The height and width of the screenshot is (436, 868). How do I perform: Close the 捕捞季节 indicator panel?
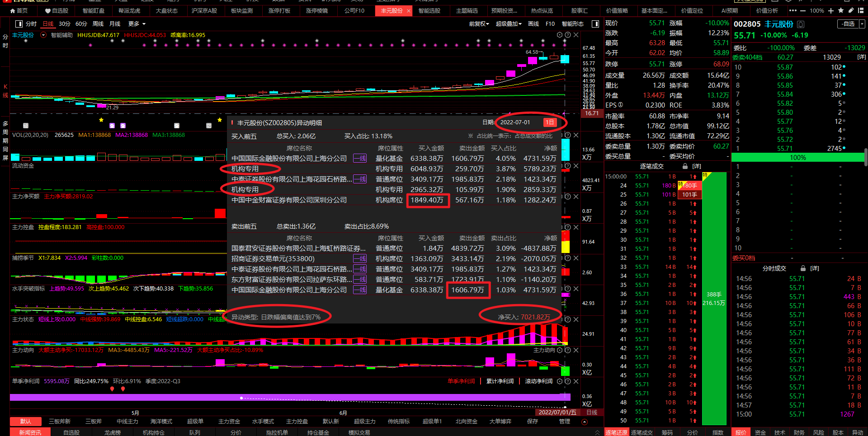click(576, 258)
